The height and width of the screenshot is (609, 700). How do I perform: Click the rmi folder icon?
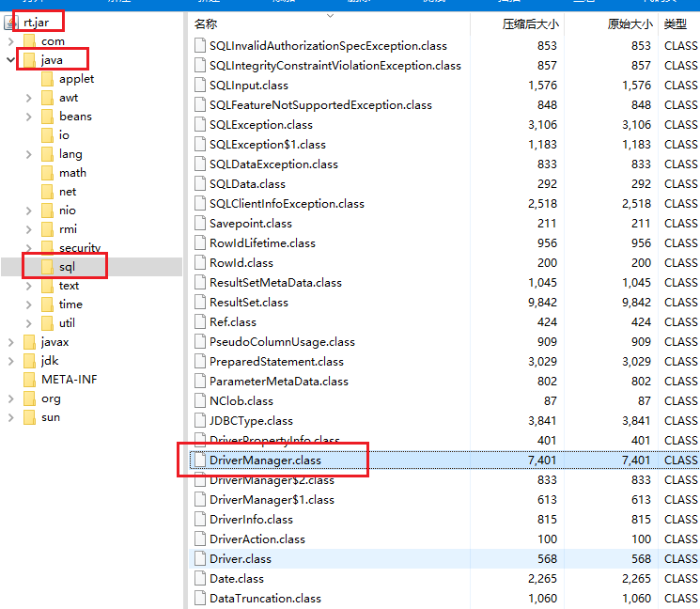47,229
